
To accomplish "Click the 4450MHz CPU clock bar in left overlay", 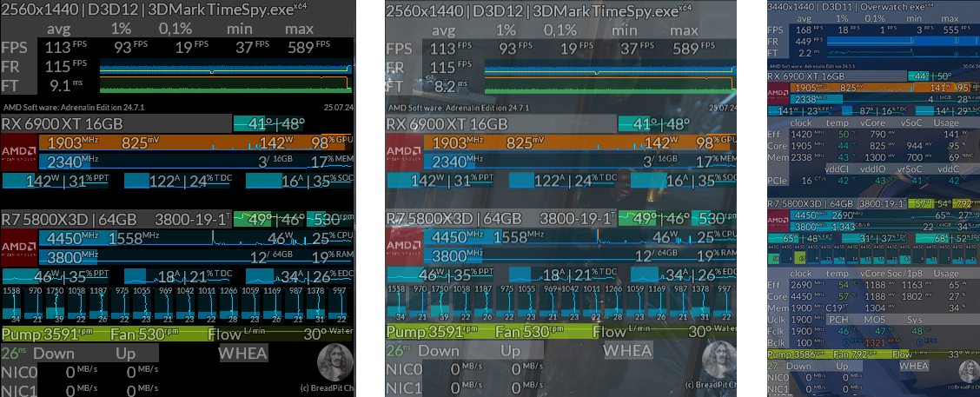I will tap(195, 238).
